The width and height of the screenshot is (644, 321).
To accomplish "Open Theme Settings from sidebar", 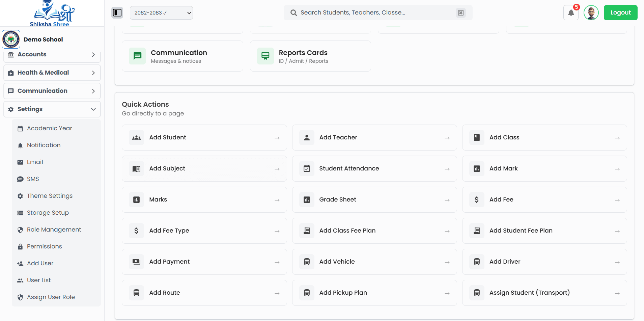I will point(50,196).
